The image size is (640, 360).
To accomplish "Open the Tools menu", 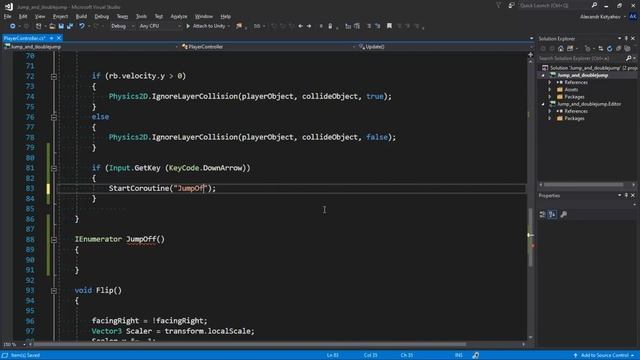I will coord(141,16).
